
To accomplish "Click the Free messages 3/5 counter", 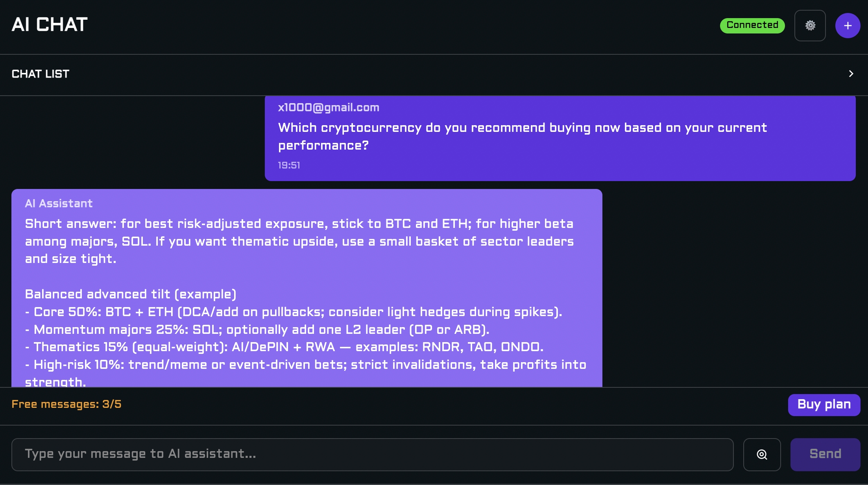I will [x=66, y=404].
